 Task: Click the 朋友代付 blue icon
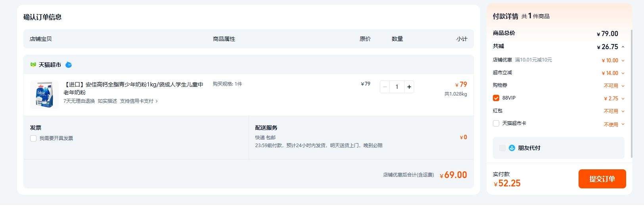[x=512, y=148]
